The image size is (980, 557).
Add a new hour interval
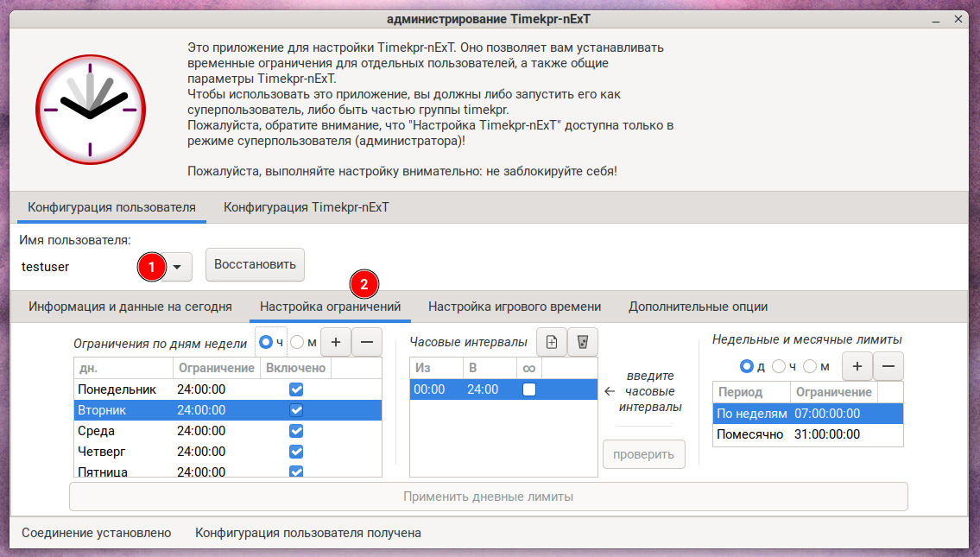coord(552,343)
